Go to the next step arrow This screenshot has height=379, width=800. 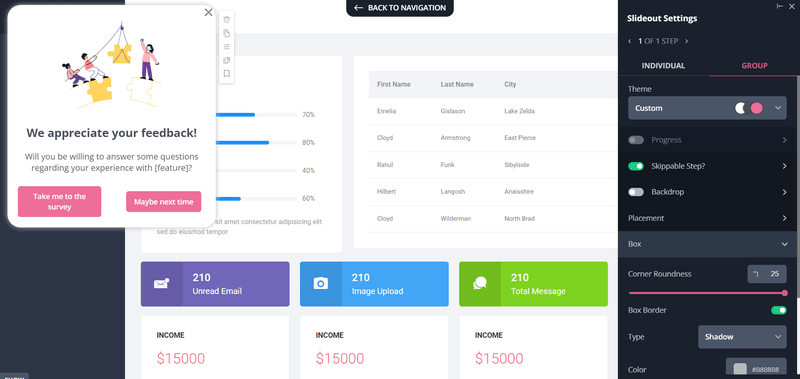(686, 41)
